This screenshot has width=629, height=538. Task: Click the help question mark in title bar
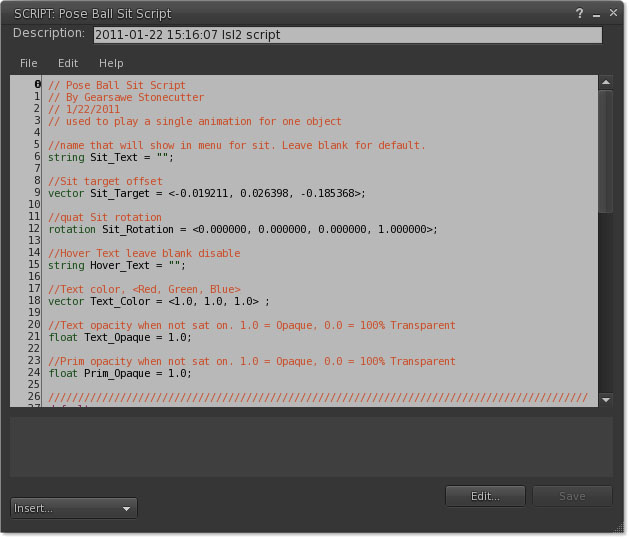pos(580,14)
